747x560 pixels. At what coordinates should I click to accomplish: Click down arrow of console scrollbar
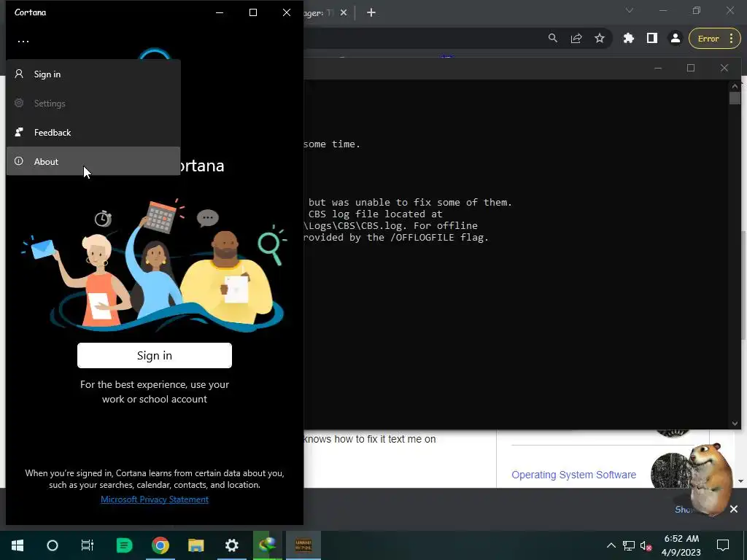pos(735,423)
